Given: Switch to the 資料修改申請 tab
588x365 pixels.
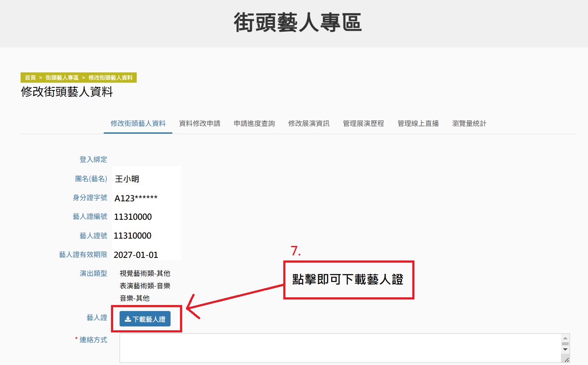Looking at the screenshot, I should tap(200, 123).
